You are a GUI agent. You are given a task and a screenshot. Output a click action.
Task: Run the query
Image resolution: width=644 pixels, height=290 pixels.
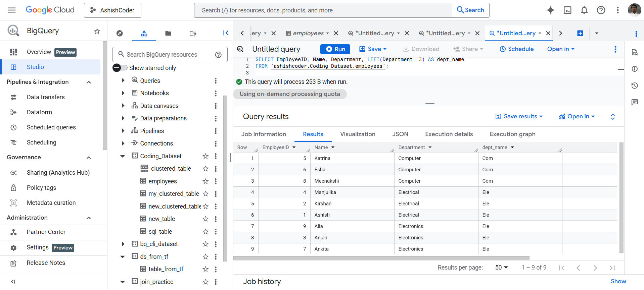pos(335,49)
